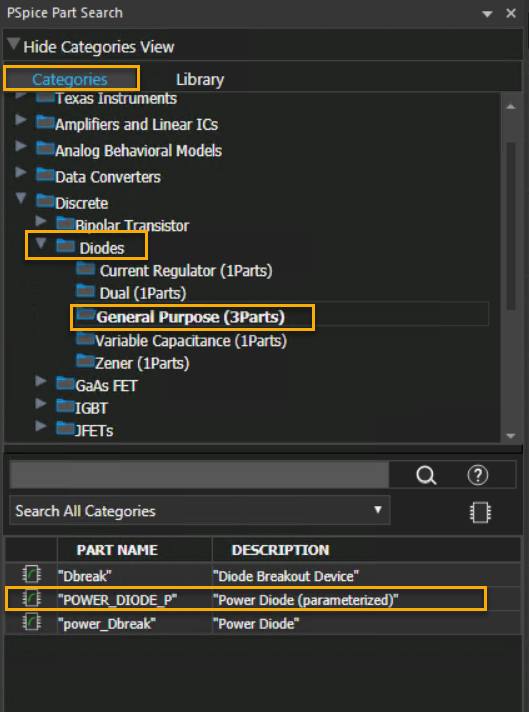Collapse the Hide Categories View triangle

tap(14, 44)
